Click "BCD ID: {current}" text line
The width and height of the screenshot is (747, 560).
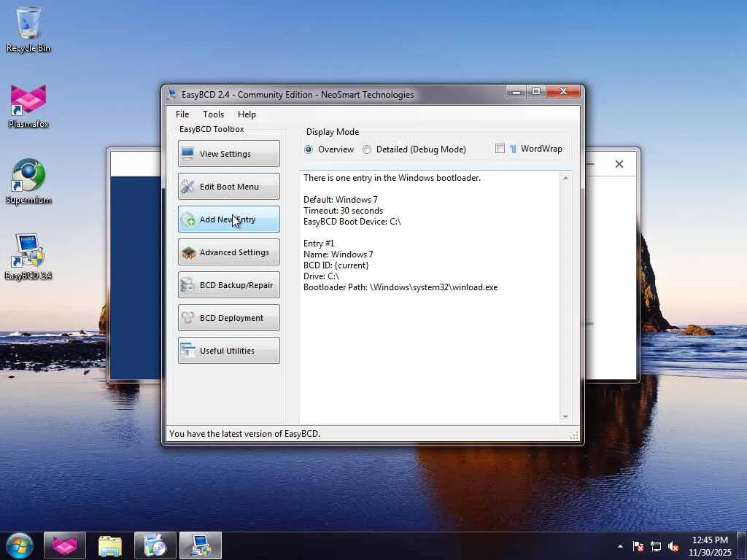336,265
